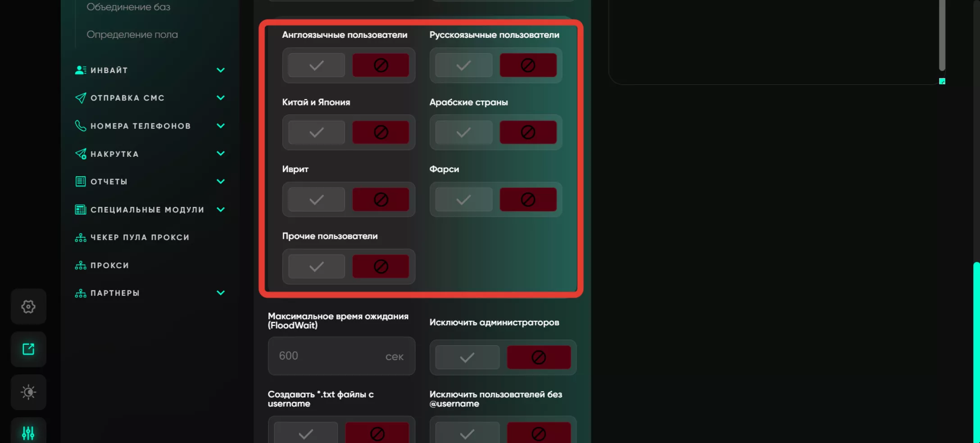
Task: Disable Исключить администраторов with ban button
Action: coord(539,357)
